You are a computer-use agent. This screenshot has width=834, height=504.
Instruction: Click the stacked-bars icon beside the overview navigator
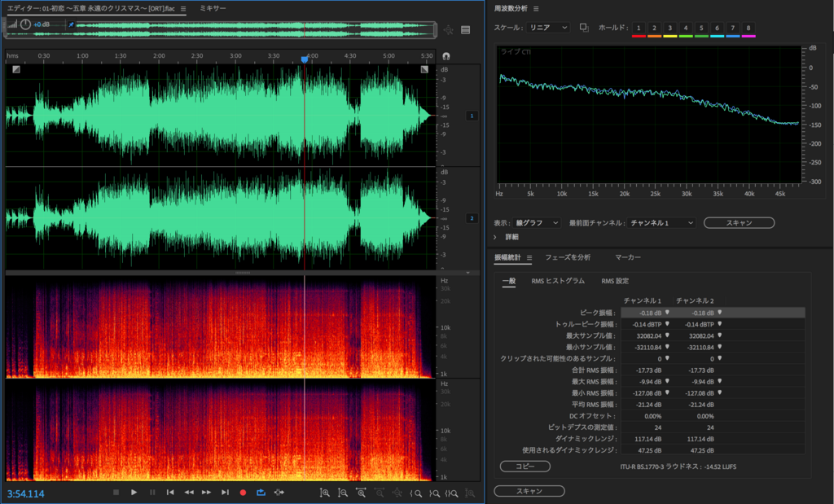coord(465,30)
